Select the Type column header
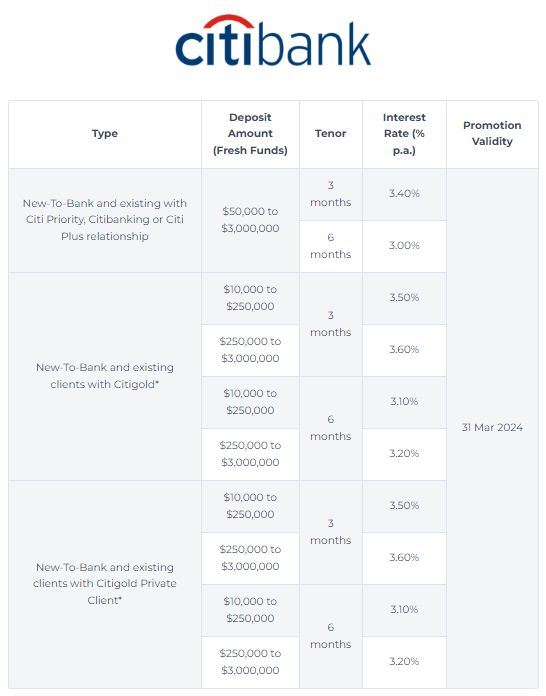The height and width of the screenshot is (696, 546). point(105,134)
